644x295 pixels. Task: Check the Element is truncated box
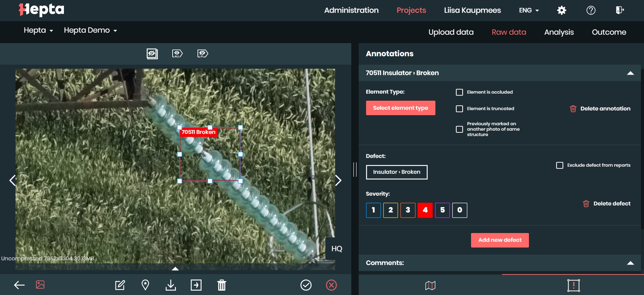[x=459, y=109]
